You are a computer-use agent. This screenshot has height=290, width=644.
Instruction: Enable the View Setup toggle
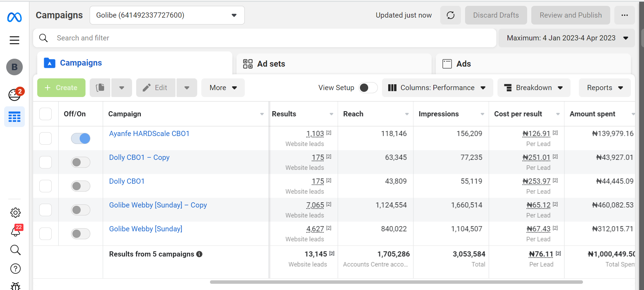click(x=368, y=88)
